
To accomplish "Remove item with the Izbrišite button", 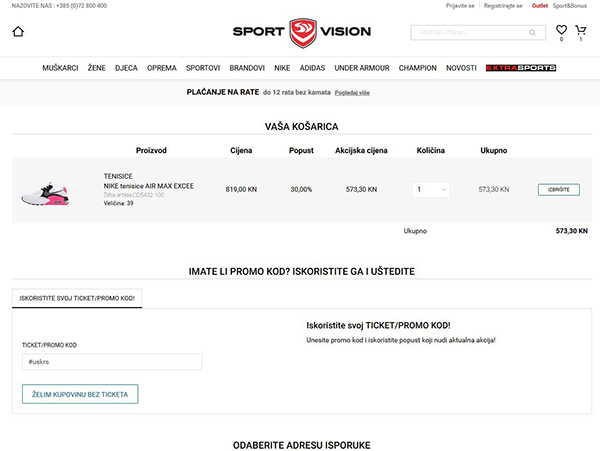I will [559, 190].
